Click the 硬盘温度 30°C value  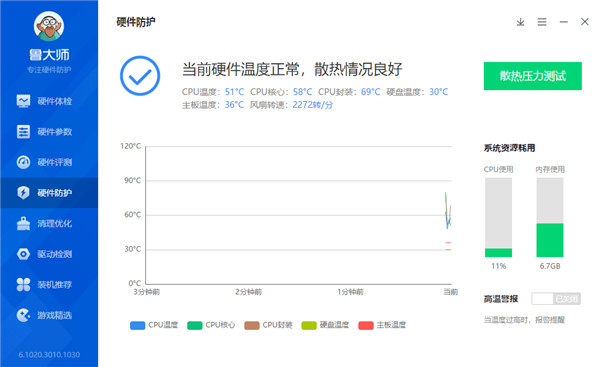[x=439, y=92]
